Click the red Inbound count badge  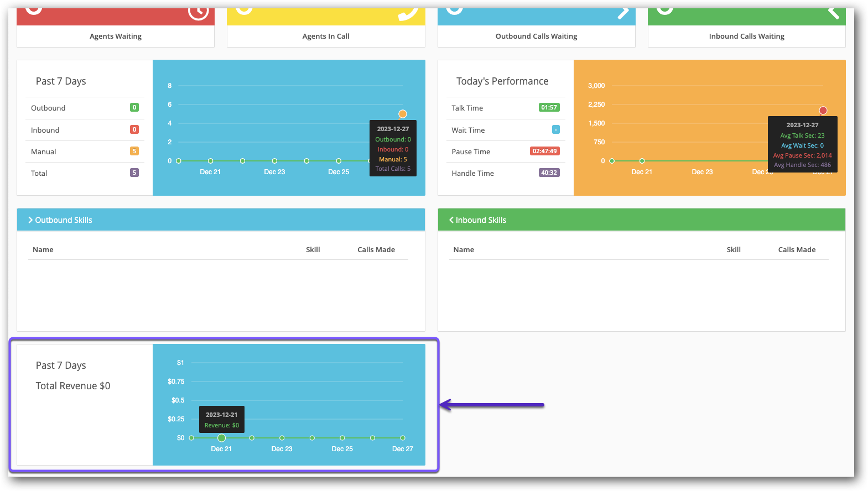pos(134,129)
